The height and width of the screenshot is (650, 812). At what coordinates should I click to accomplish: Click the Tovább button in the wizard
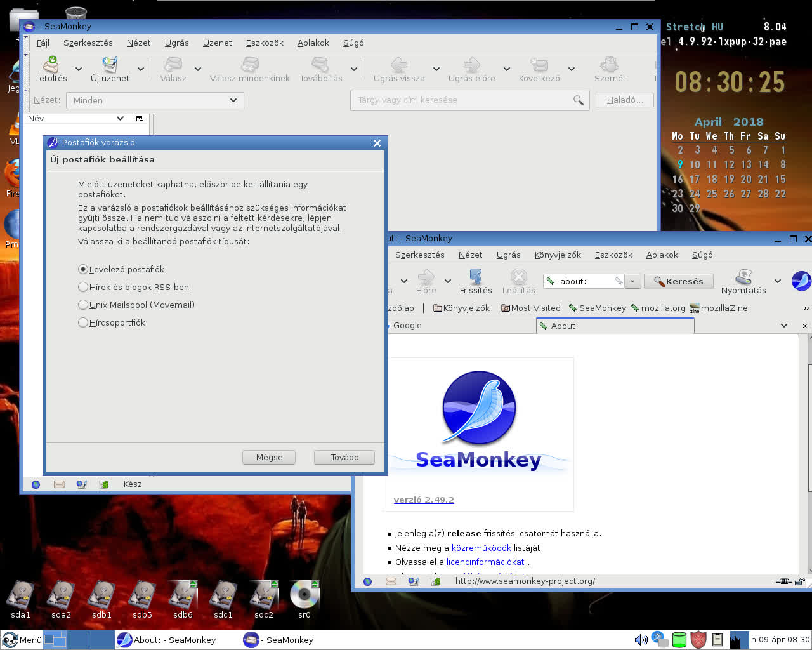pyautogui.click(x=344, y=457)
